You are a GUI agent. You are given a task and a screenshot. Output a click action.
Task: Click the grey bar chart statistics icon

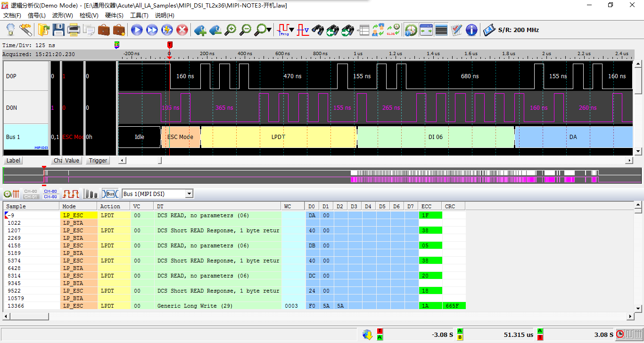click(91, 194)
